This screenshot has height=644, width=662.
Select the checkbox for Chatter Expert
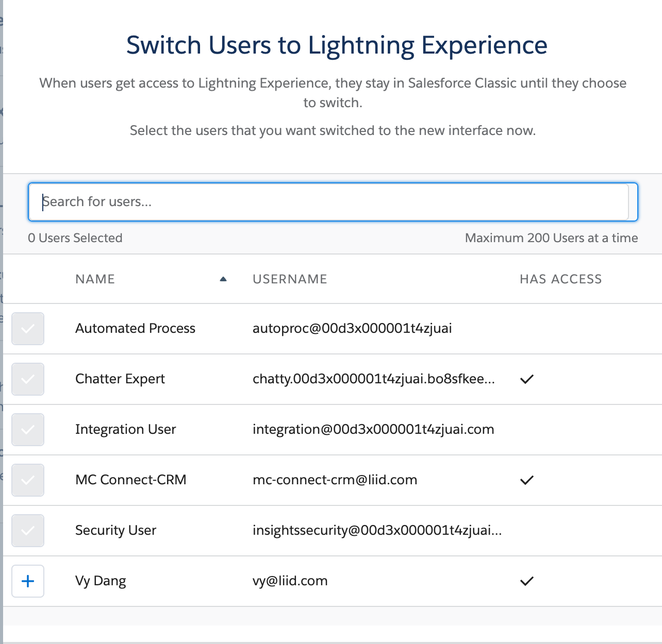tap(27, 379)
